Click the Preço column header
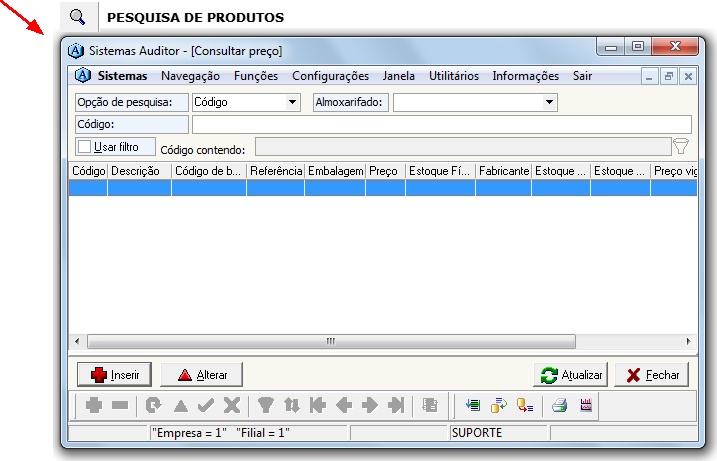Image resolution: width=717 pixels, height=461 pixels. (x=385, y=171)
